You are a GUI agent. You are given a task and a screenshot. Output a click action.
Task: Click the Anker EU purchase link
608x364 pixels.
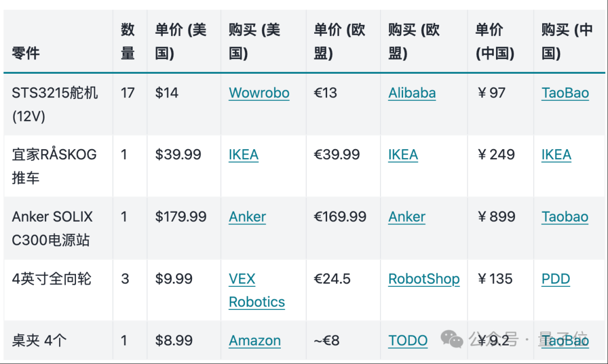406,217
